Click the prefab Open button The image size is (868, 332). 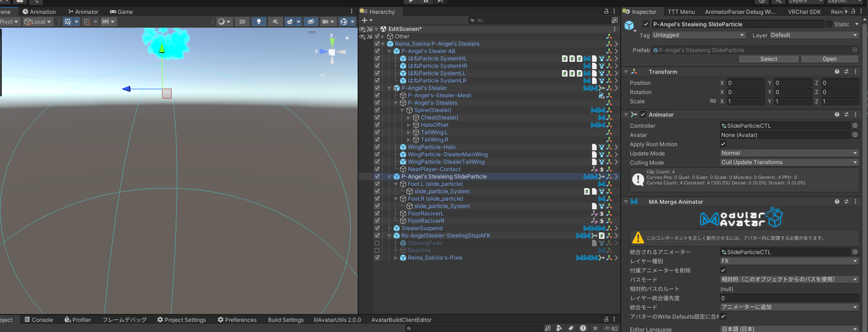829,59
